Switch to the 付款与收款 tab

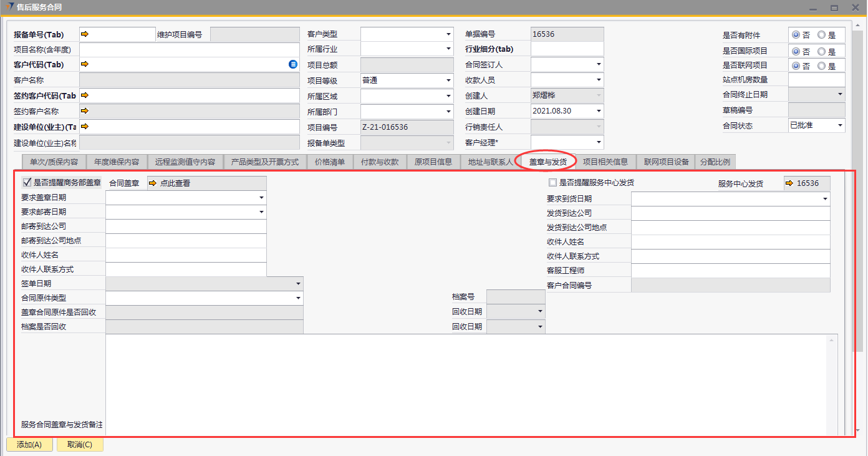tap(380, 162)
